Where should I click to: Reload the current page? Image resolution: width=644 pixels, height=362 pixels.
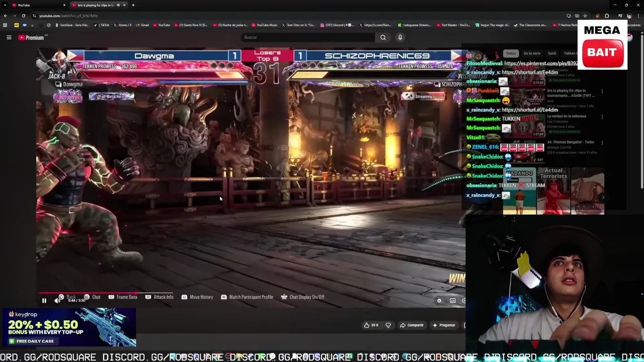click(x=23, y=16)
